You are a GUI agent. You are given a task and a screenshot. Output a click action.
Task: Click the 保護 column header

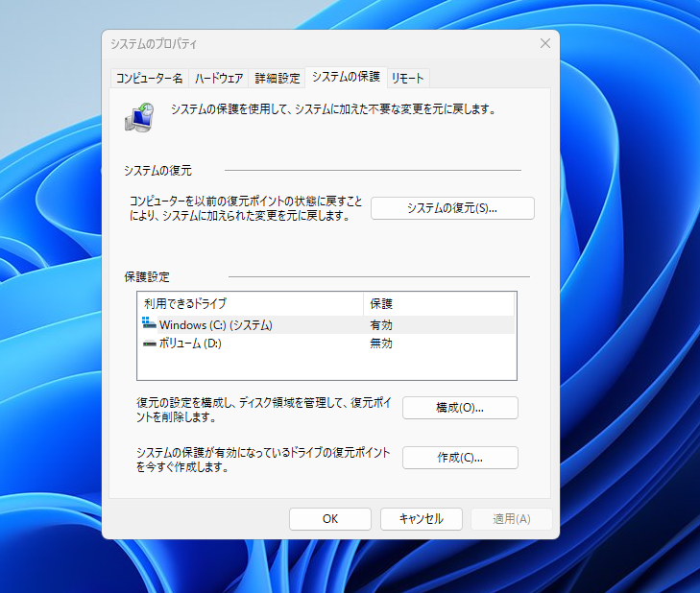pyautogui.click(x=439, y=304)
